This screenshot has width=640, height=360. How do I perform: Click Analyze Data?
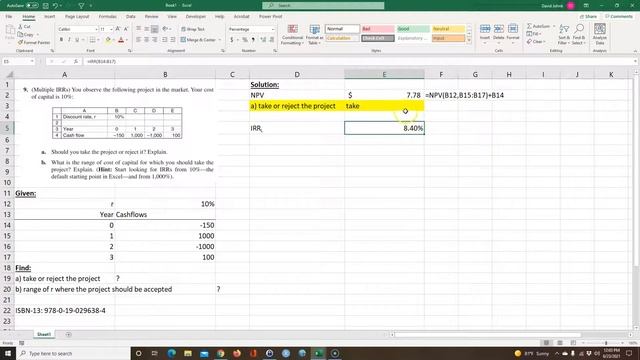pos(600,34)
